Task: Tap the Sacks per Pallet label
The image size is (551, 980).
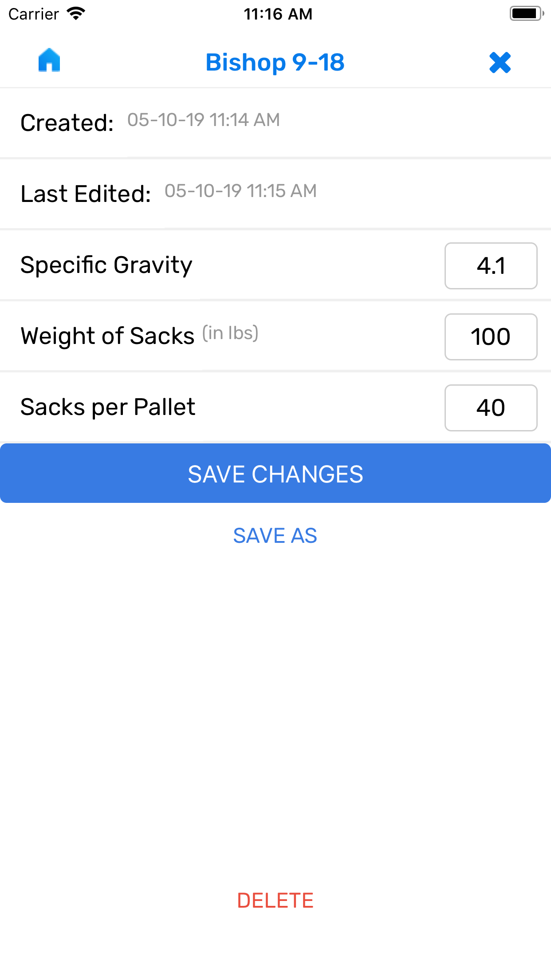Action: (108, 407)
